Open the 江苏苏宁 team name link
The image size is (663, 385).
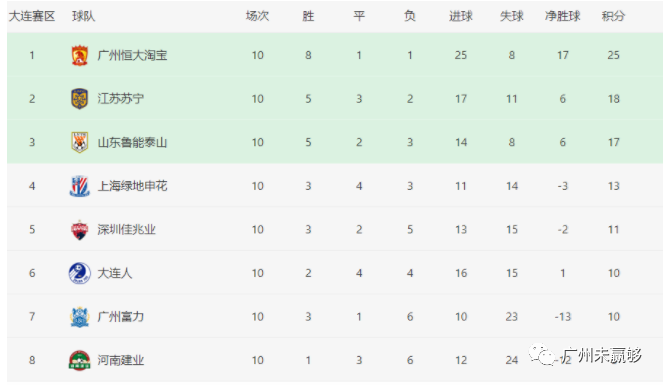click(x=121, y=99)
